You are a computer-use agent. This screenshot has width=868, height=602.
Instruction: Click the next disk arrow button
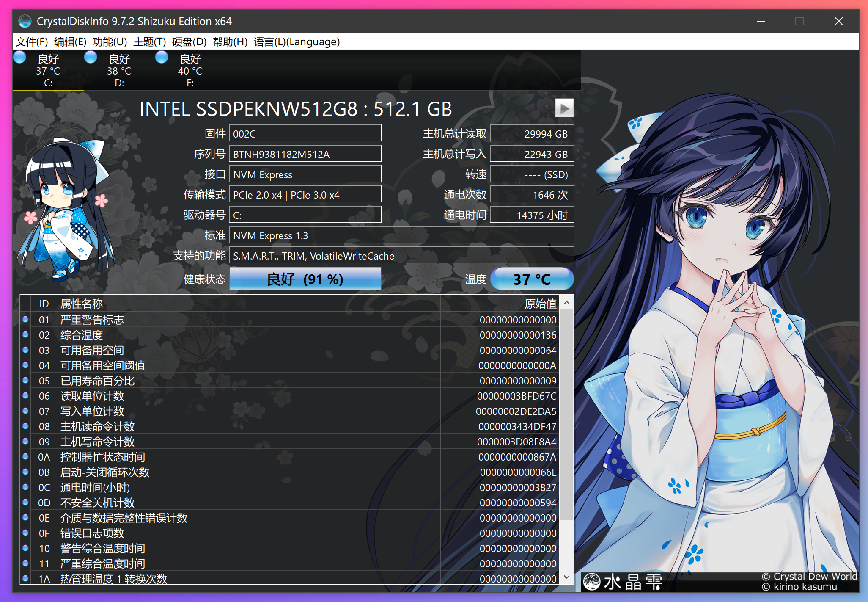pos(564,108)
